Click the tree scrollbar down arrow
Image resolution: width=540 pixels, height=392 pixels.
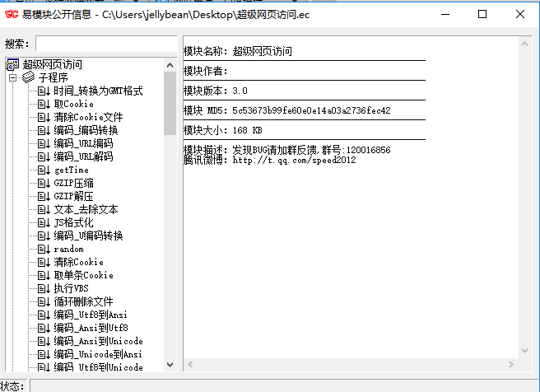pyautogui.click(x=170, y=365)
